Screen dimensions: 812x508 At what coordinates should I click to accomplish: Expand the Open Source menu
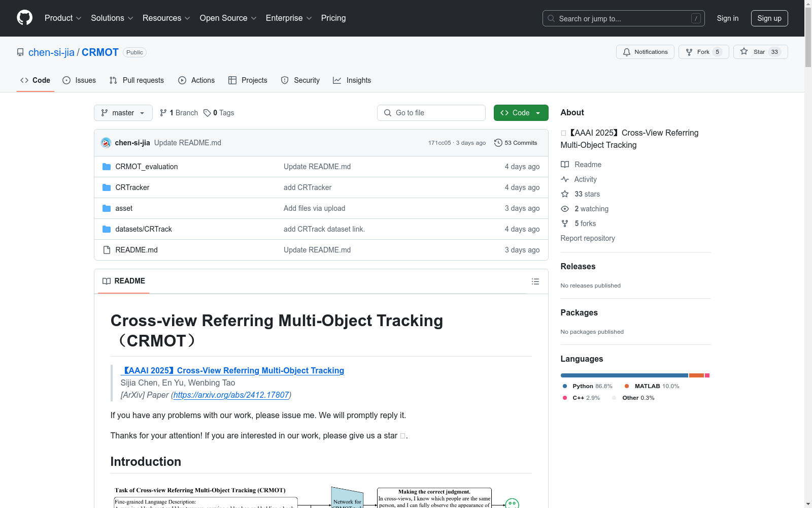[x=228, y=18]
